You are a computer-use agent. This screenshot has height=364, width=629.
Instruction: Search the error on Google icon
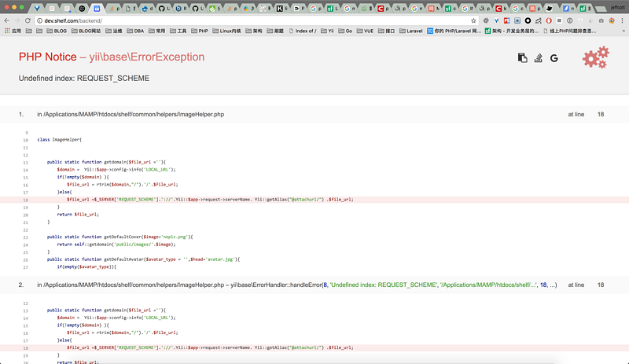point(554,58)
